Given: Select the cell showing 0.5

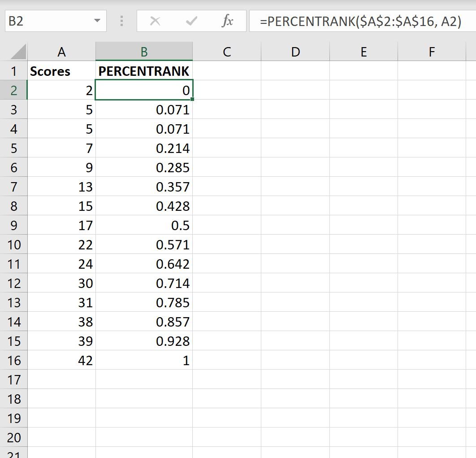Looking at the screenshot, I should [144, 225].
